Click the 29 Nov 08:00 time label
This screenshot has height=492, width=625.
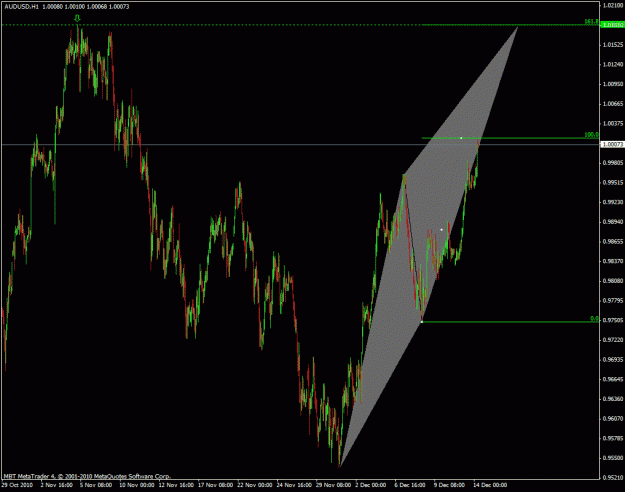coord(334,485)
